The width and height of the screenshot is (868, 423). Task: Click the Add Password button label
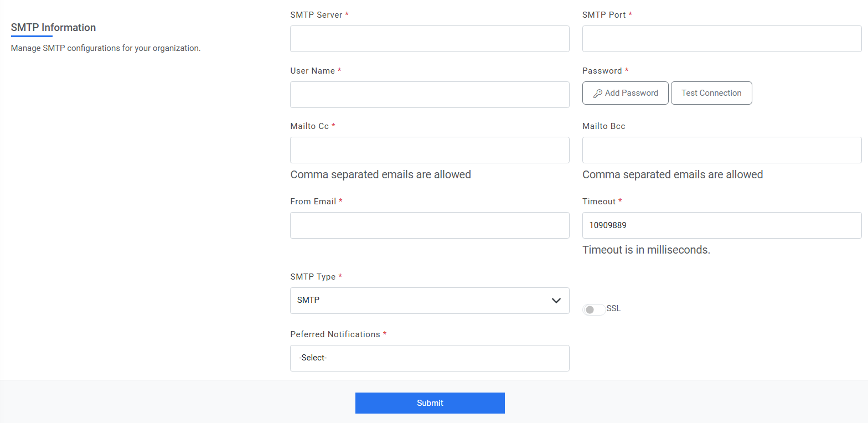point(631,93)
